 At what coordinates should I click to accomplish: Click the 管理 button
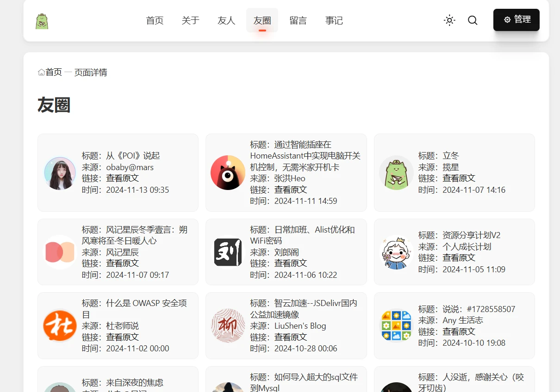(516, 20)
